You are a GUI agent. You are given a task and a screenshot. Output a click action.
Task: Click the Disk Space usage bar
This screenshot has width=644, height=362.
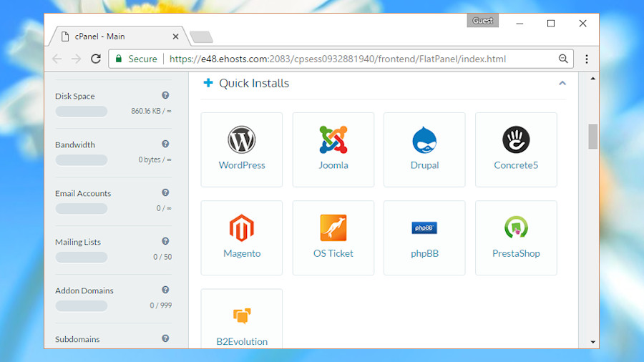pos(82,111)
